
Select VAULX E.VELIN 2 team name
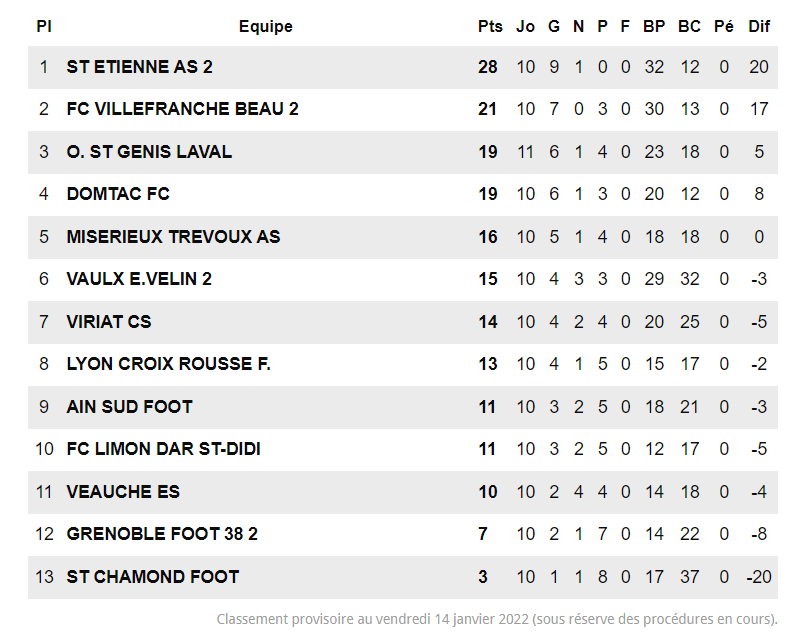[x=139, y=279]
